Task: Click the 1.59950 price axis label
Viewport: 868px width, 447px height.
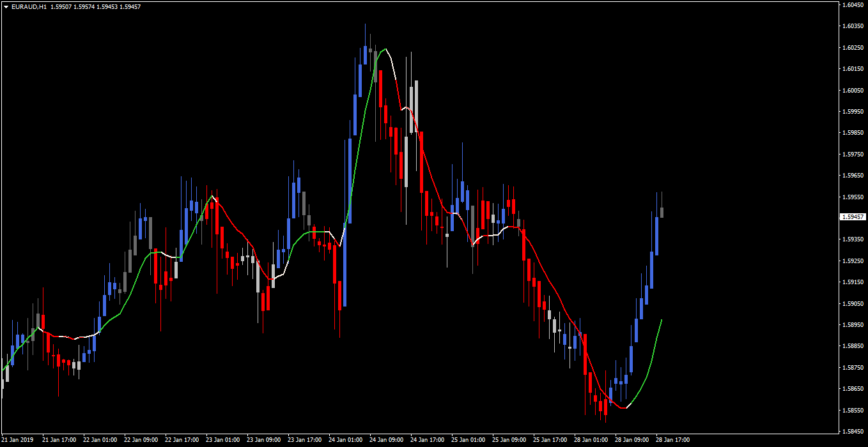Action: click(852, 112)
